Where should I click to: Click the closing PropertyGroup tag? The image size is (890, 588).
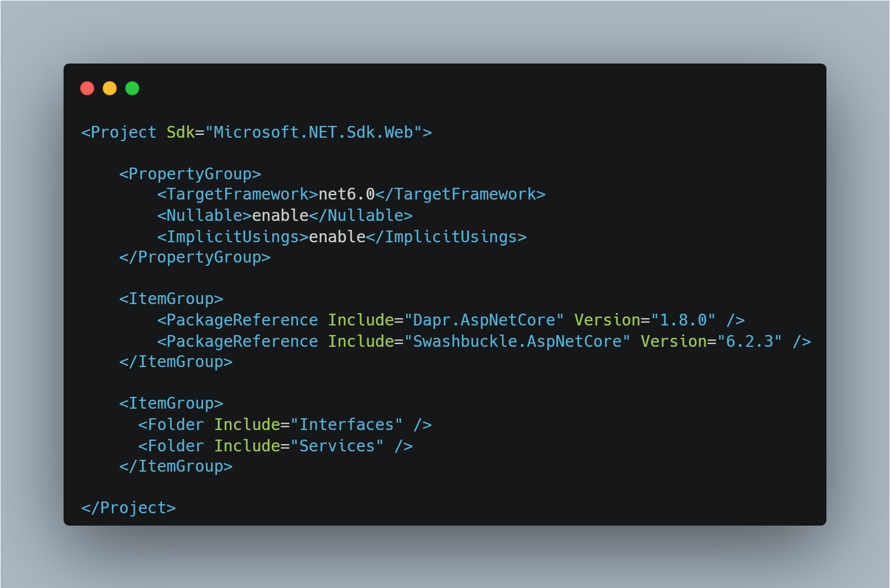point(195,257)
